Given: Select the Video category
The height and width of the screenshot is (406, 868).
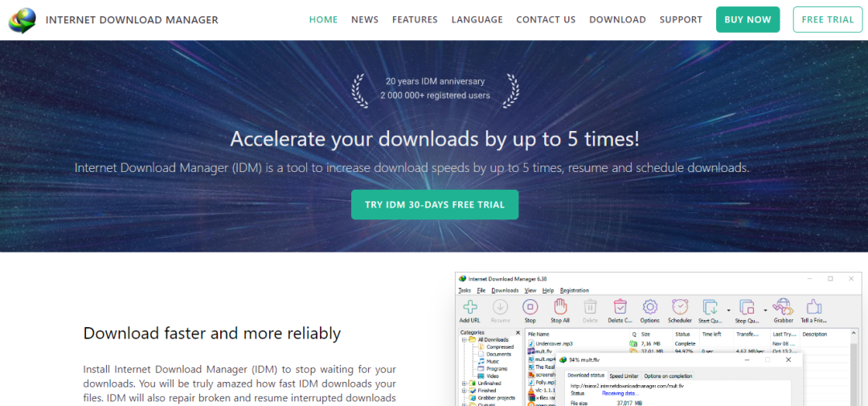Looking at the screenshot, I should 489,376.
